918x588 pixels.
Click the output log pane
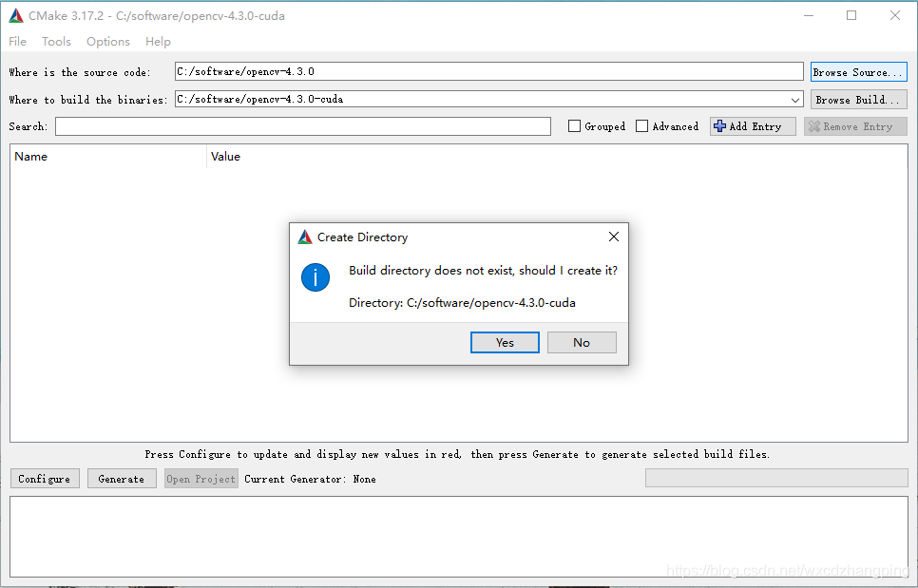(x=459, y=537)
